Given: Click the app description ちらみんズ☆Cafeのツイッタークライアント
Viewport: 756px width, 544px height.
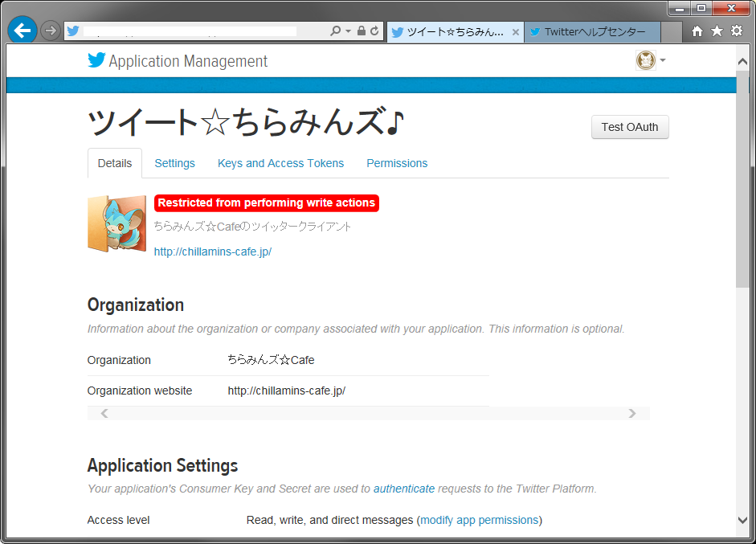Looking at the screenshot, I should coord(252,226).
